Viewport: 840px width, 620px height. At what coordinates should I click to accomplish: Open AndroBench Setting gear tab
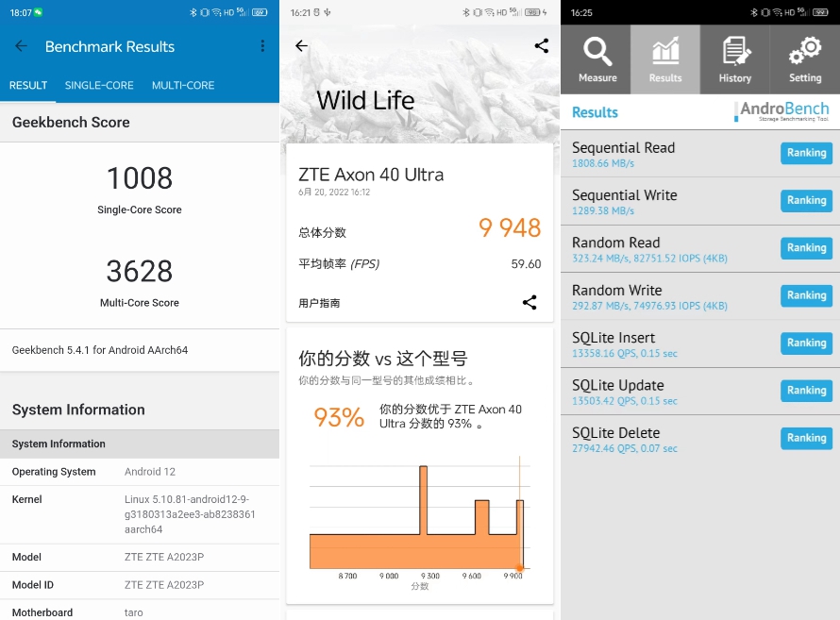[x=804, y=59]
